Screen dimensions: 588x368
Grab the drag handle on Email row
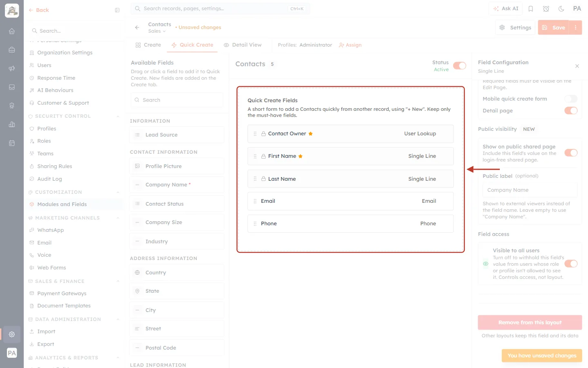(255, 201)
